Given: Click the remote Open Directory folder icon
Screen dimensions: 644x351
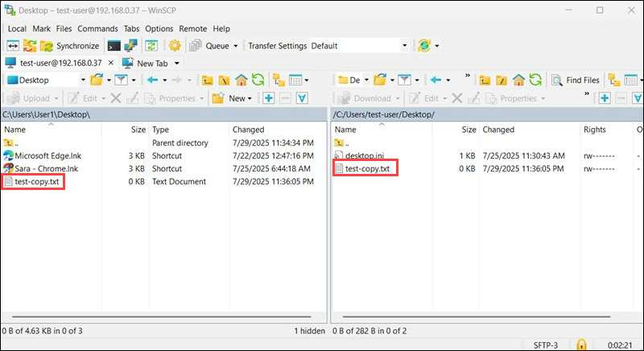Looking at the screenshot, I should pos(380,80).
